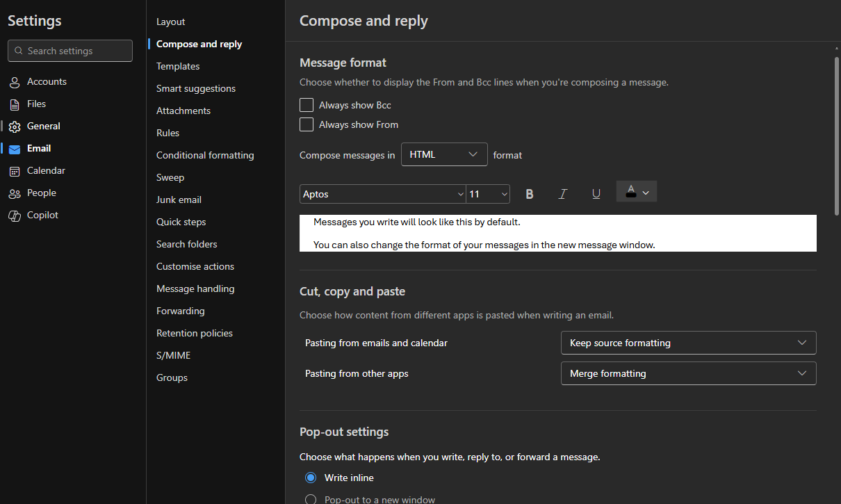The height and width of the screenshot is (504, 841).
Task: Select the Write inline radio button
Action: (311, 478)
